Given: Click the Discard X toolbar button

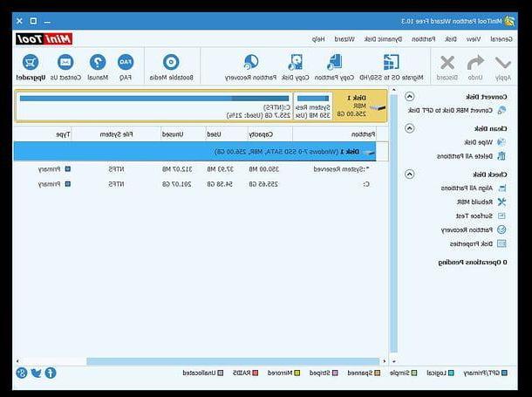Looking at the screenshot, I should tap(447, 67).
